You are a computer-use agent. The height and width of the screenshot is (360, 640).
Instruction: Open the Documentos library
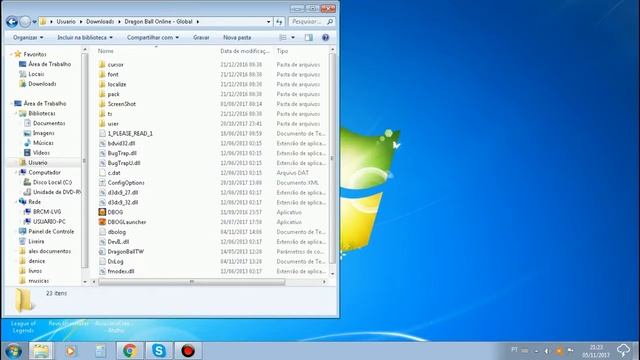49,123
